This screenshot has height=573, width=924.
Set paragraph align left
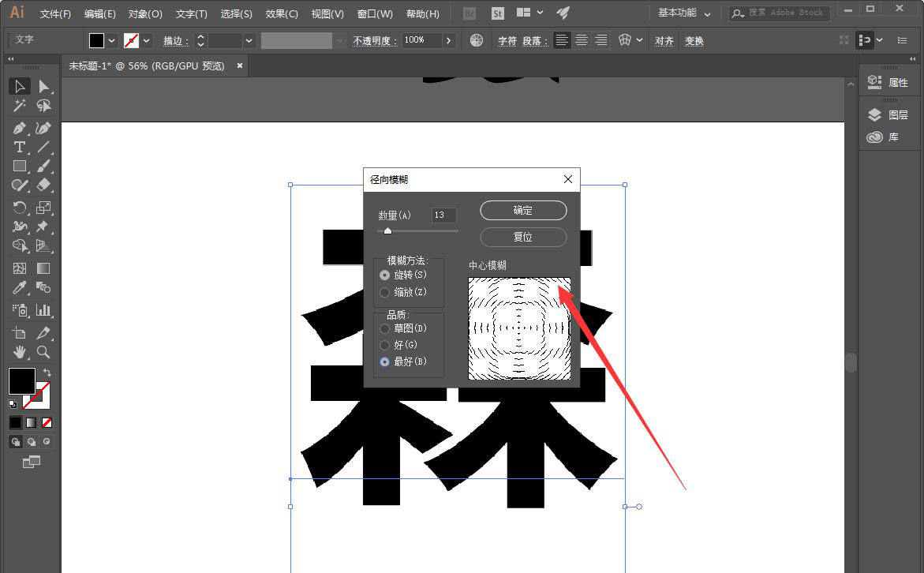point(562,40)
